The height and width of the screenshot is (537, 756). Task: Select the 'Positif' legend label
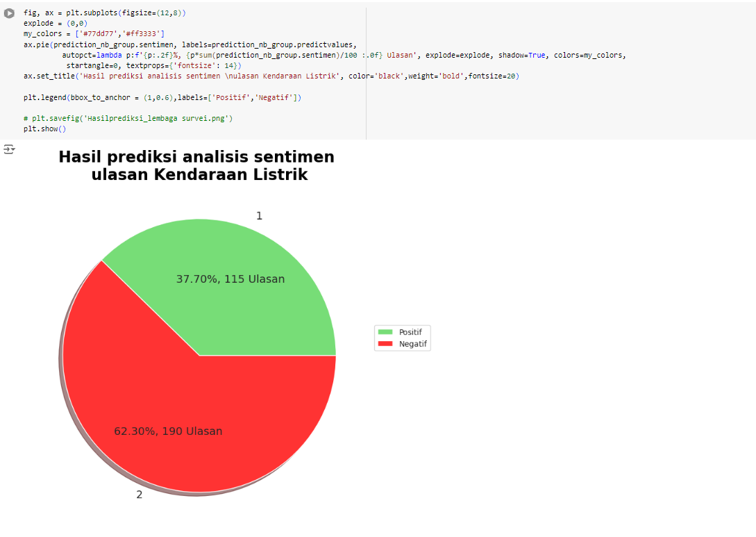point(410,332)
